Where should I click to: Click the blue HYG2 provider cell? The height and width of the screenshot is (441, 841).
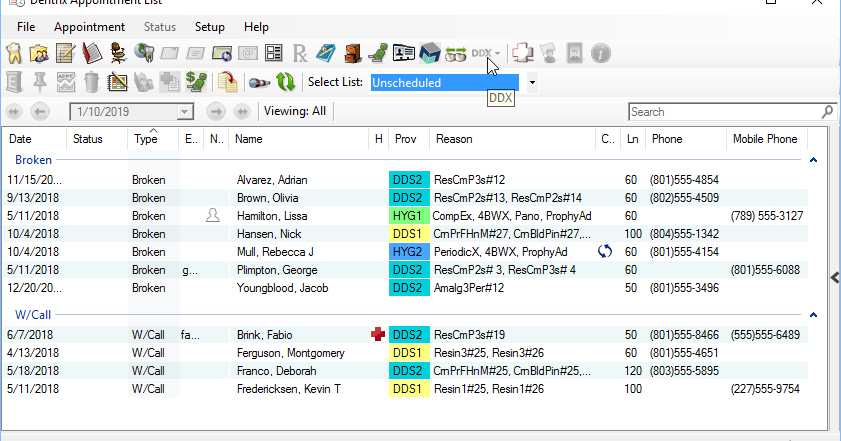(409, 252)
